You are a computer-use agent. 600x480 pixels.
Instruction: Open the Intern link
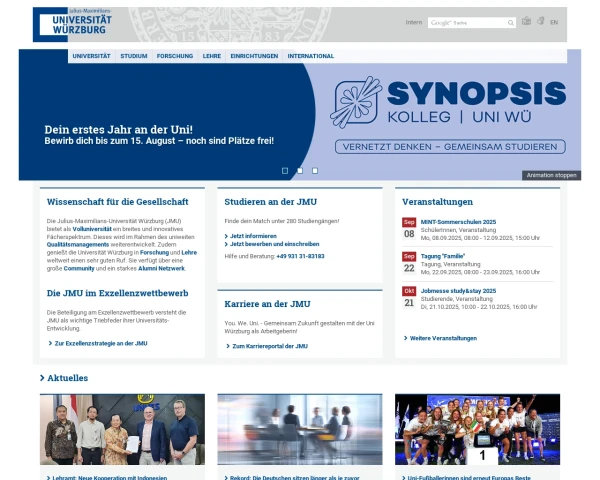click(x=414, y=23)
